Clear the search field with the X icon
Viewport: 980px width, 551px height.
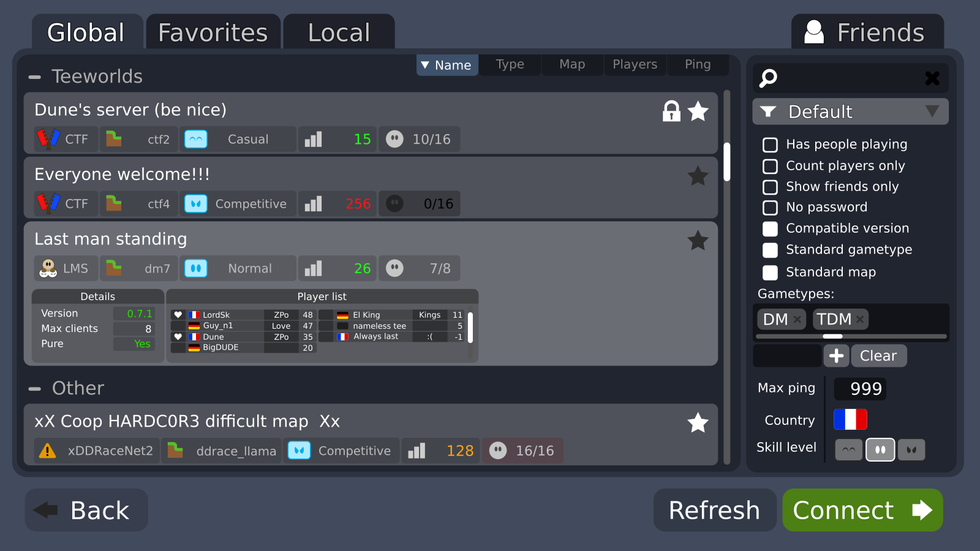tap(932, 78)
